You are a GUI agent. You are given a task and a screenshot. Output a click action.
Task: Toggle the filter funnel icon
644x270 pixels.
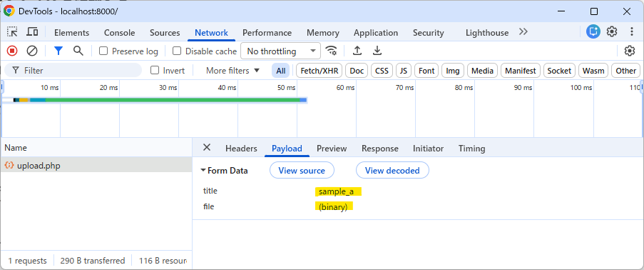click(58, 51)
